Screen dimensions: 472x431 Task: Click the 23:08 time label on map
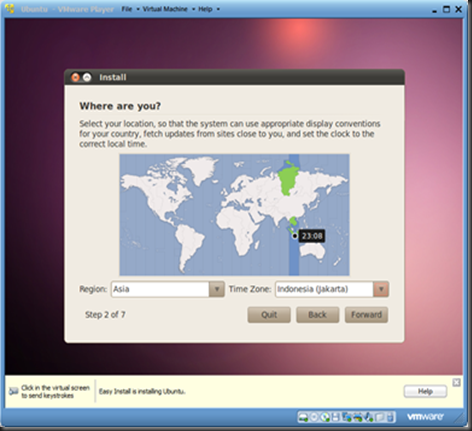coord(312,236)
